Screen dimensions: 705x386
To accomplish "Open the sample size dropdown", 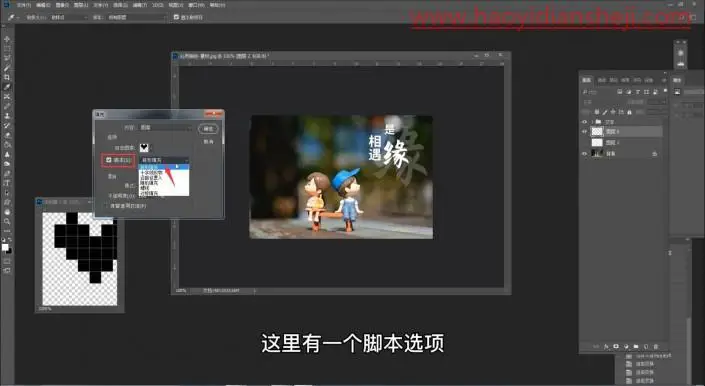I will coord(70,17).
